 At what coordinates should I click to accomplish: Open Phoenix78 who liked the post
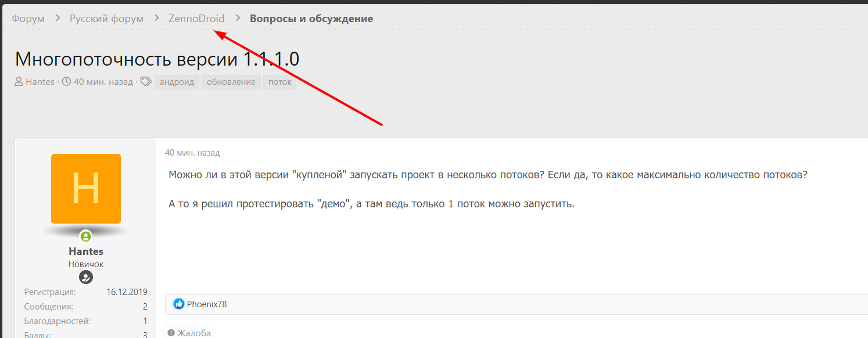click(207, 304)
